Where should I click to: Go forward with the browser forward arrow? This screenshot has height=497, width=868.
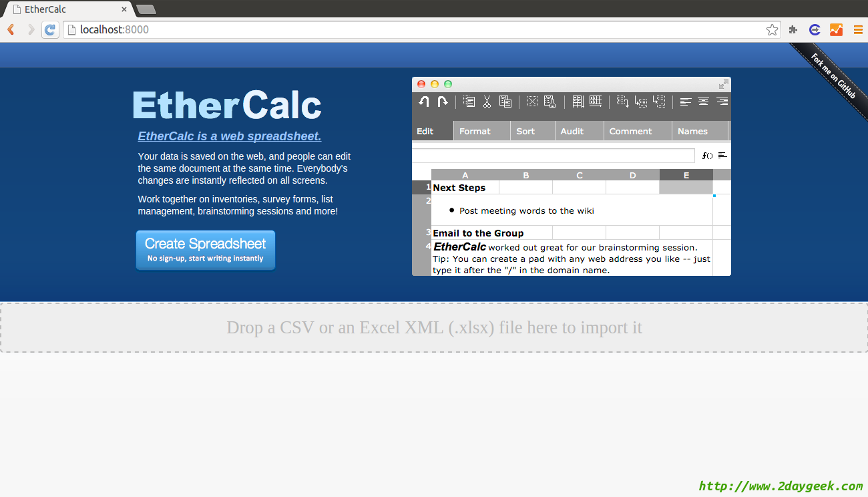31,29
